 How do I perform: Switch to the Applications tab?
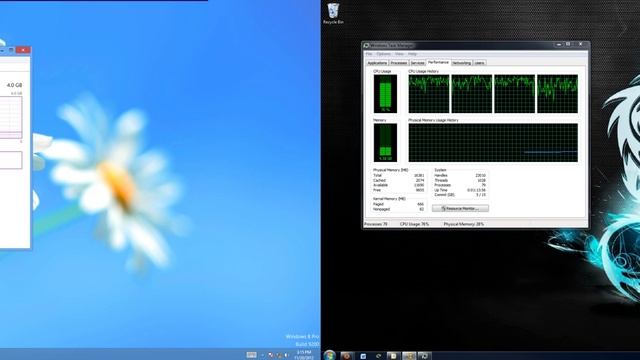click(x=377, y=63)
